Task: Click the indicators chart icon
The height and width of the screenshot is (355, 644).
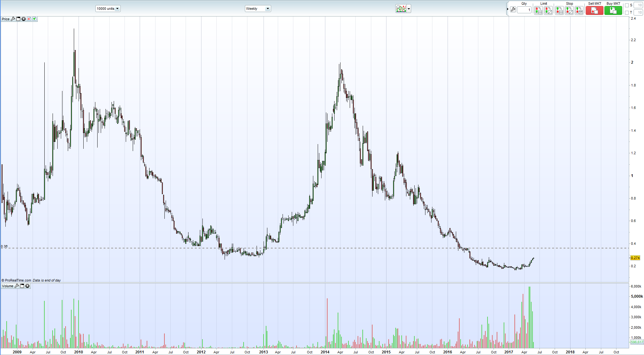Action: pos(401,9)
